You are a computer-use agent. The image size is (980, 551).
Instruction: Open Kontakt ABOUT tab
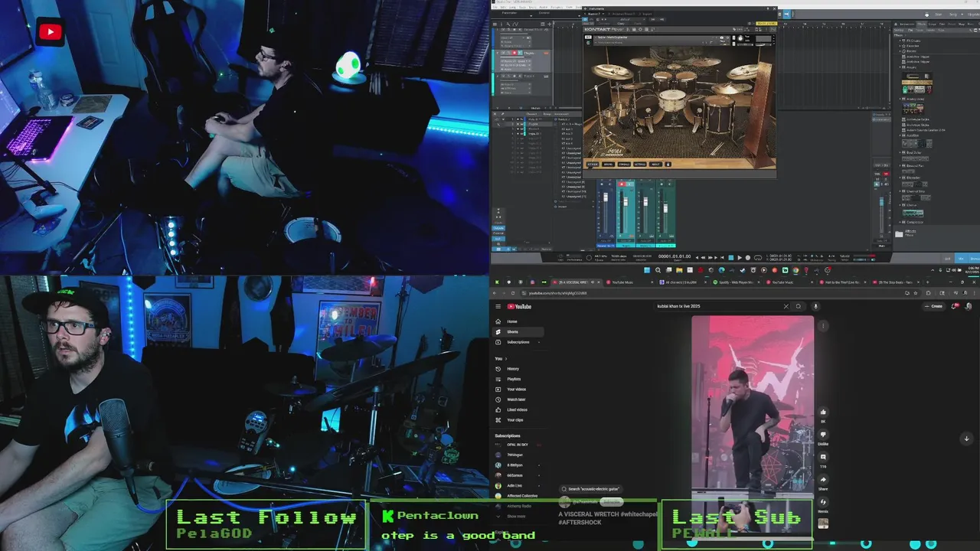coord(655,164)
